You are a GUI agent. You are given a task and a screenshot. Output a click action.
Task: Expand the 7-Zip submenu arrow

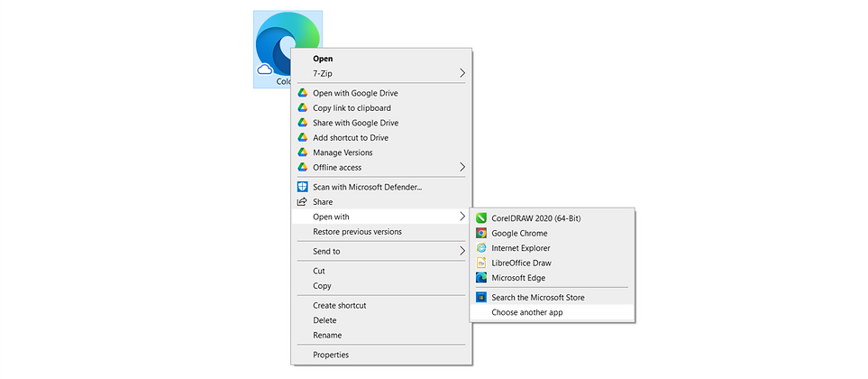point(462,73)
